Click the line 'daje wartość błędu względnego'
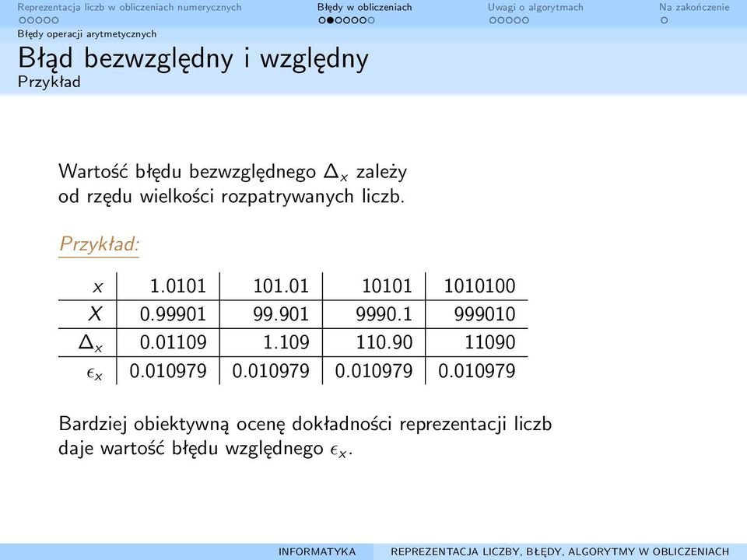This screenshot has width=747, height=560. tap(205, 449)
